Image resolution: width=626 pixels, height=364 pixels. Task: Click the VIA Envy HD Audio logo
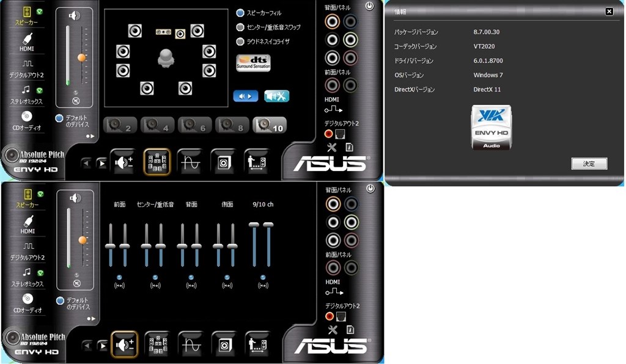tap(492, 127)
